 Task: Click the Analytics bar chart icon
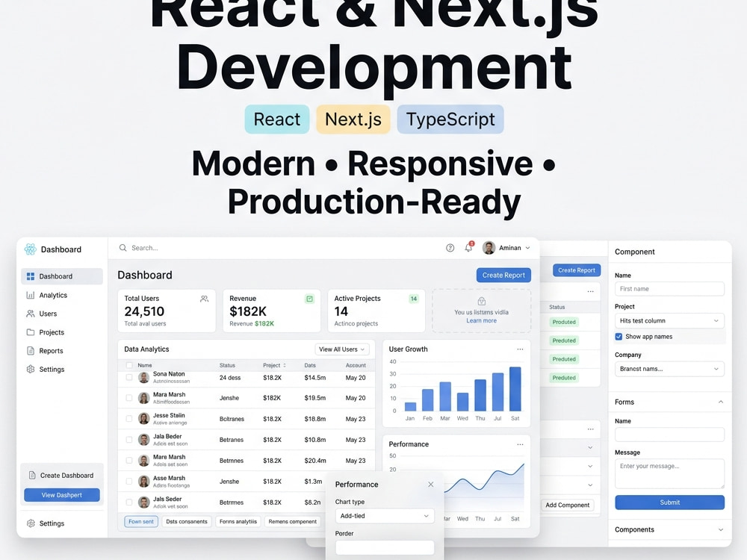click(31, 295)
